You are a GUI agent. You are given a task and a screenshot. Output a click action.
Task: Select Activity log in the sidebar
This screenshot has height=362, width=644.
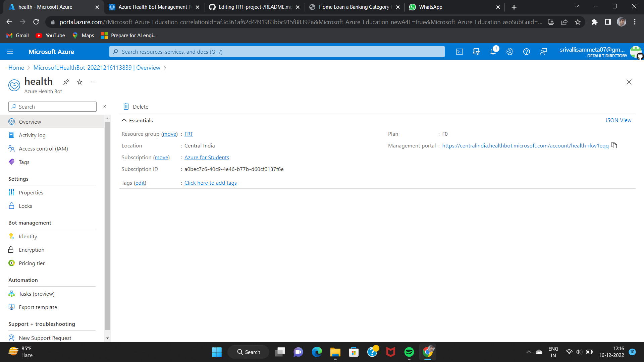[x=32, y=135]
